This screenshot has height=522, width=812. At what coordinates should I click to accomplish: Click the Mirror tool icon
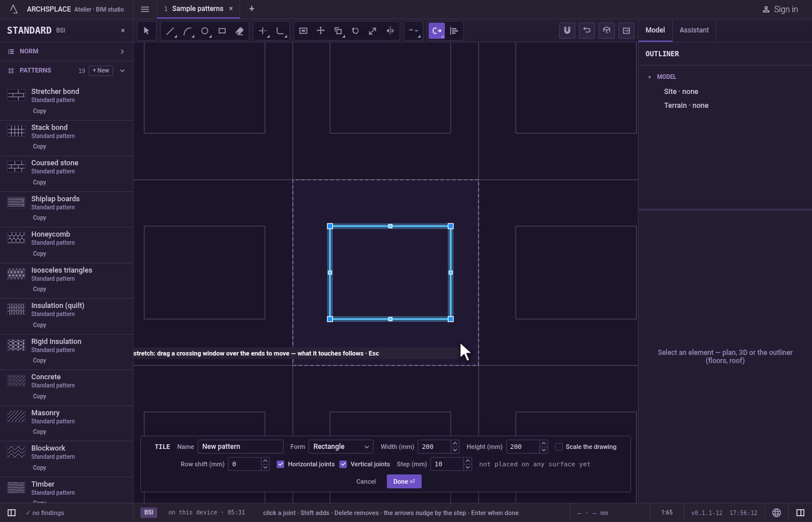pyautogui.click(x=390, y=31)
